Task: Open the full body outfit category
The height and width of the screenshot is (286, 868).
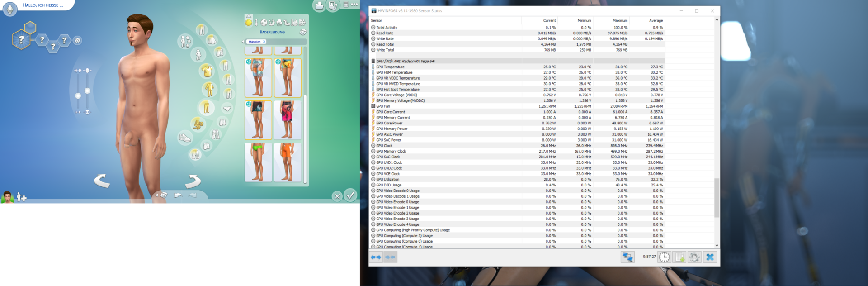Action: 209,89
